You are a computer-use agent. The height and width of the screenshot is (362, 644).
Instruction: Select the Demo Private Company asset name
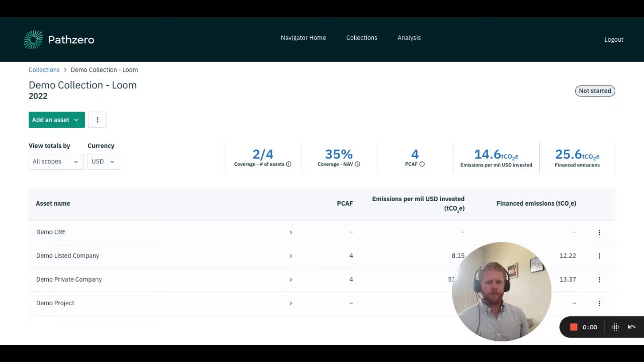pos(69,280)
